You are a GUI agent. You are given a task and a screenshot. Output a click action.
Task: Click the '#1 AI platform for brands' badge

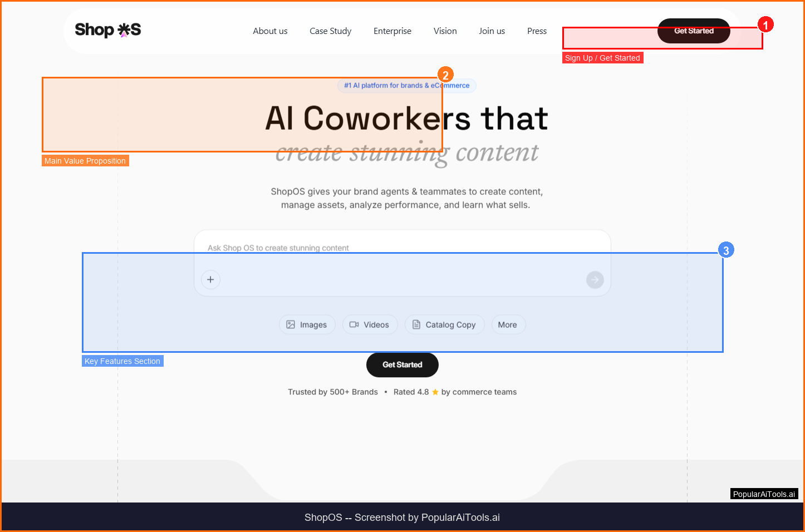click(406, 86)
